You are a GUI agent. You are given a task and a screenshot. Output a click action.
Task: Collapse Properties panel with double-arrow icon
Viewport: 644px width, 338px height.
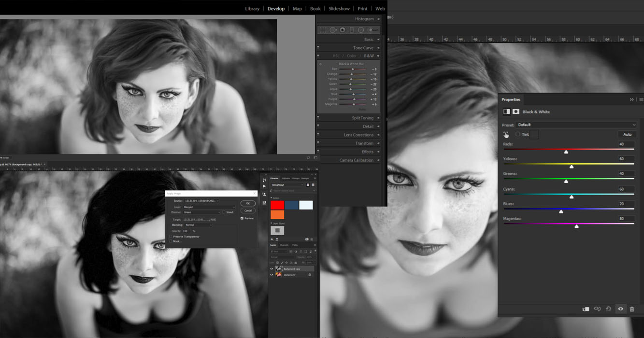coord(631,99)
